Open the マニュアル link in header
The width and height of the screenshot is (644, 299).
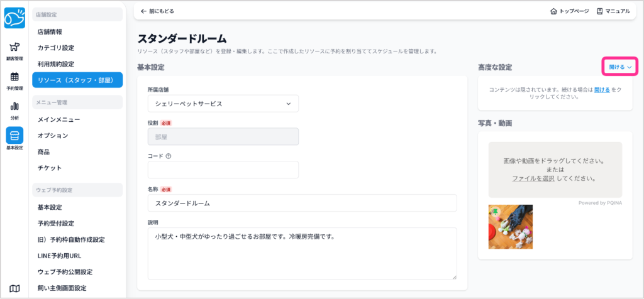click(613, 11)
